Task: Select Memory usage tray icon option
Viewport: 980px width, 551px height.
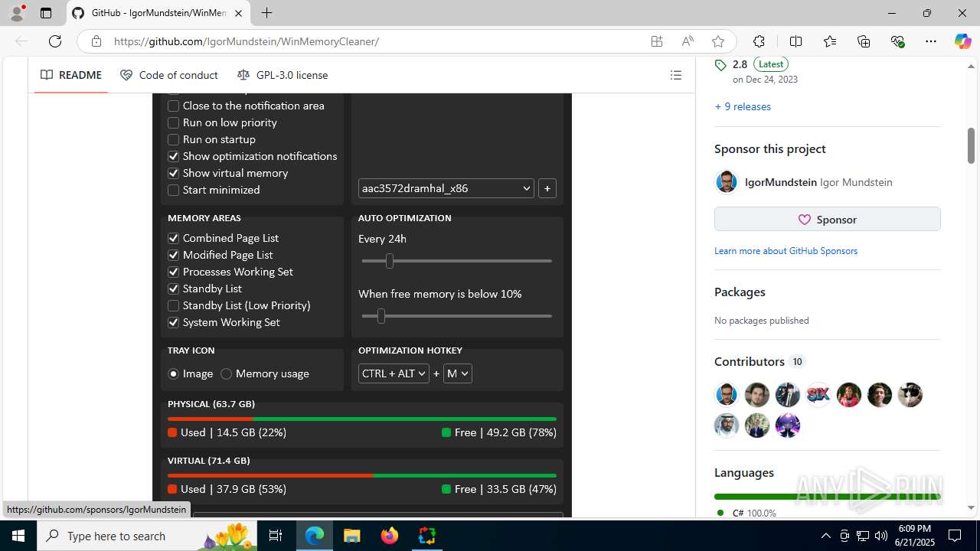Action: (227, 373)
